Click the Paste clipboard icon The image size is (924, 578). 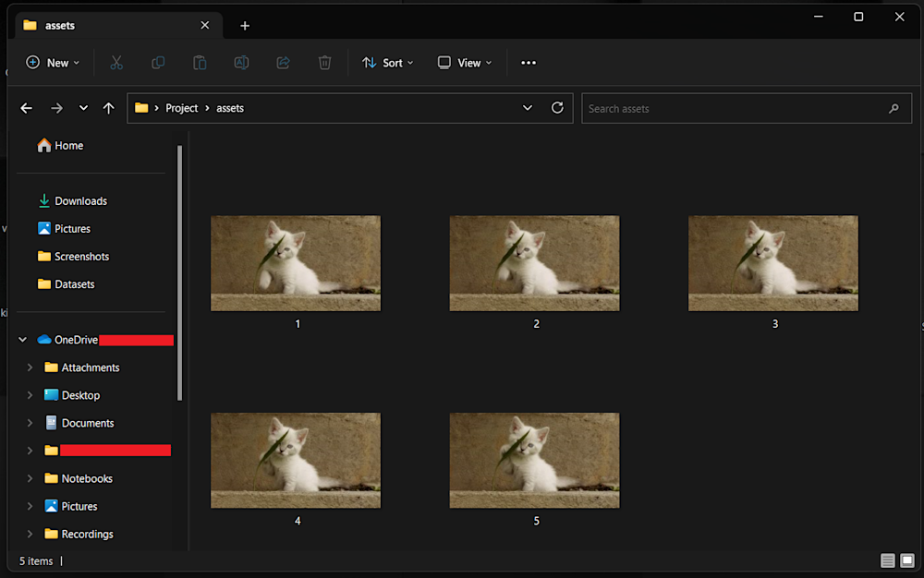coord(200,63)
